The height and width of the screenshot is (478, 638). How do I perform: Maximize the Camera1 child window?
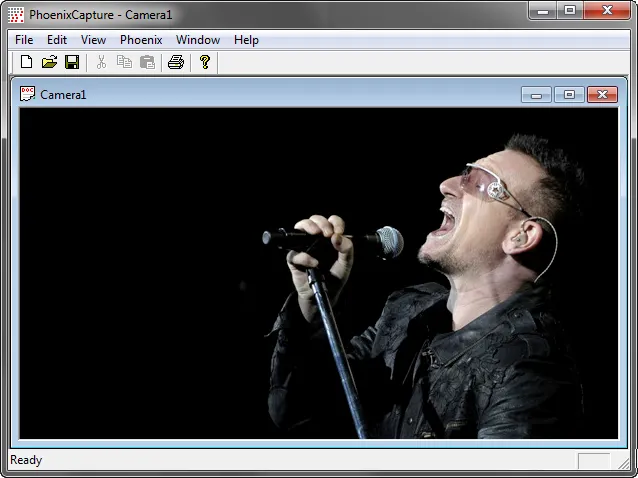point(569,95)
